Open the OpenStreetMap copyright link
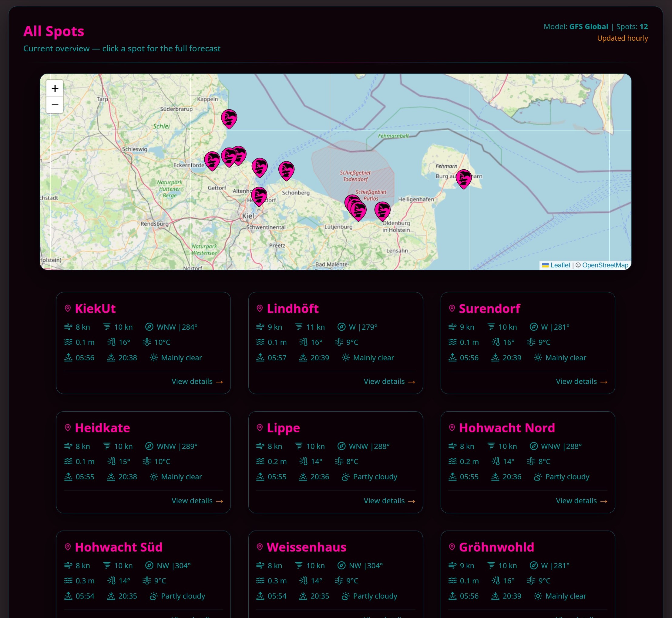The height and width of the screenshot is (618, 672). click(605, 265)
